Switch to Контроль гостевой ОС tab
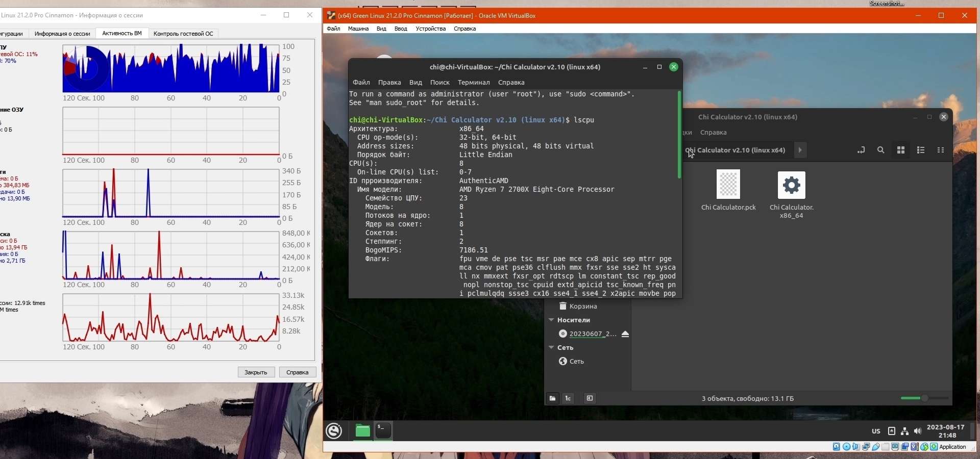980x459 pixels. 183,34
